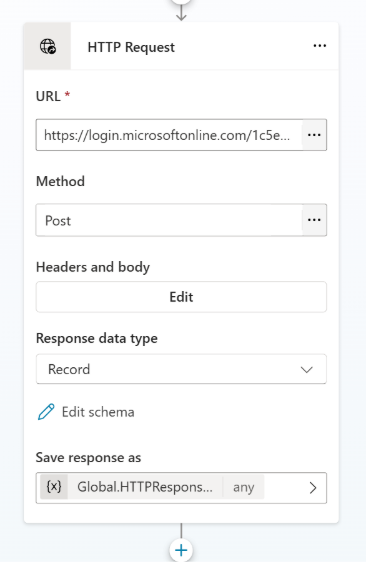Image resolution: width=366 pixels, height=564 pixels.
Task: Click the 'Response data type' label
Action: 97,338
